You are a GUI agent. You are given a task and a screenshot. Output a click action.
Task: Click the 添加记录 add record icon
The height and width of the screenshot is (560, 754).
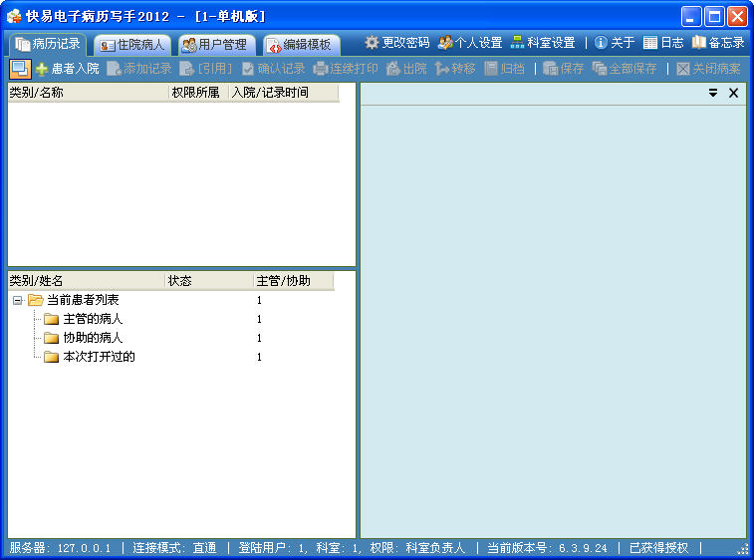pos(115,69)
